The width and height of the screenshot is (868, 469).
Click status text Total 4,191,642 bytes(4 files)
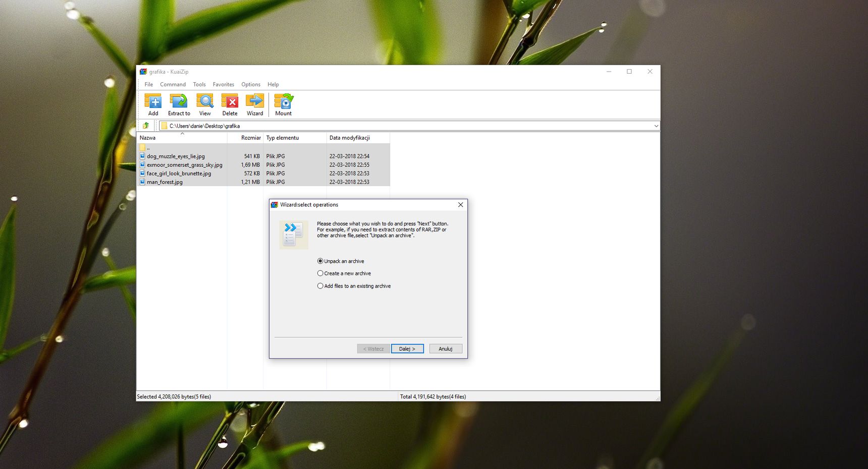click(x=433, y=397)
